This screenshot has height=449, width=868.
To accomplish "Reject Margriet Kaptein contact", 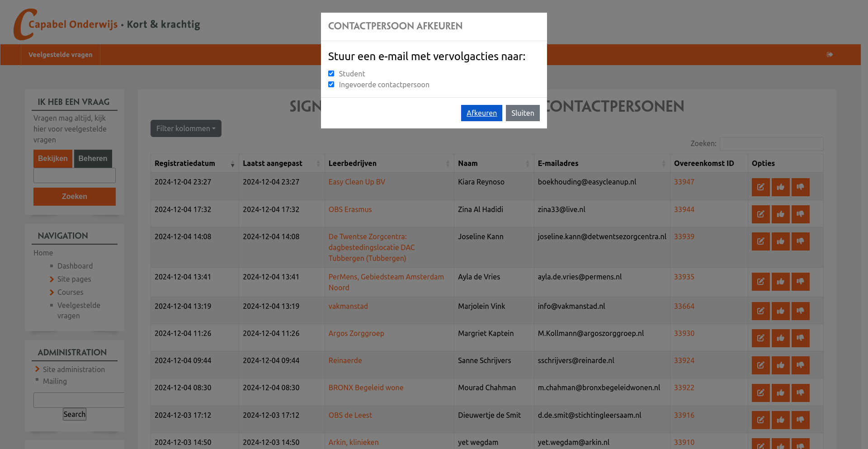I will 800,338.
